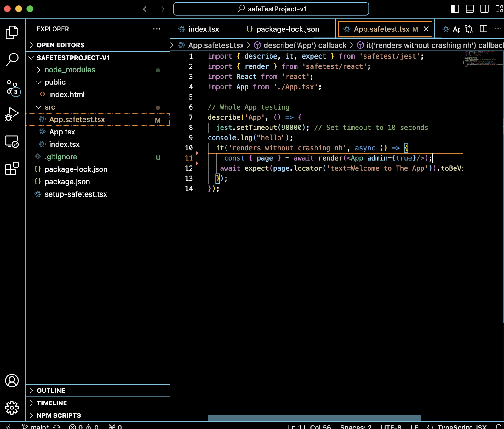Open Source Control view with 3 changes
Viewport: 504px width, 429px height.
coord(13,88)
